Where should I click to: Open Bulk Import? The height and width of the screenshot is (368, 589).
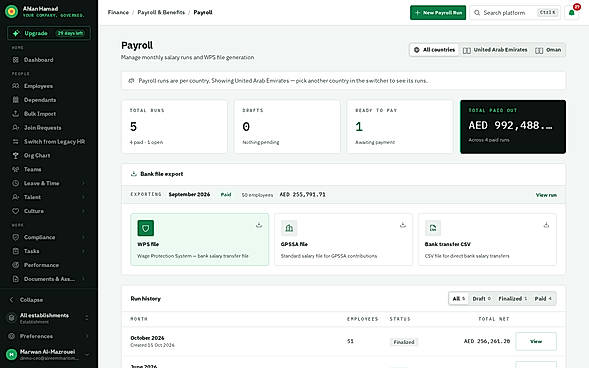tap(49, 114)
